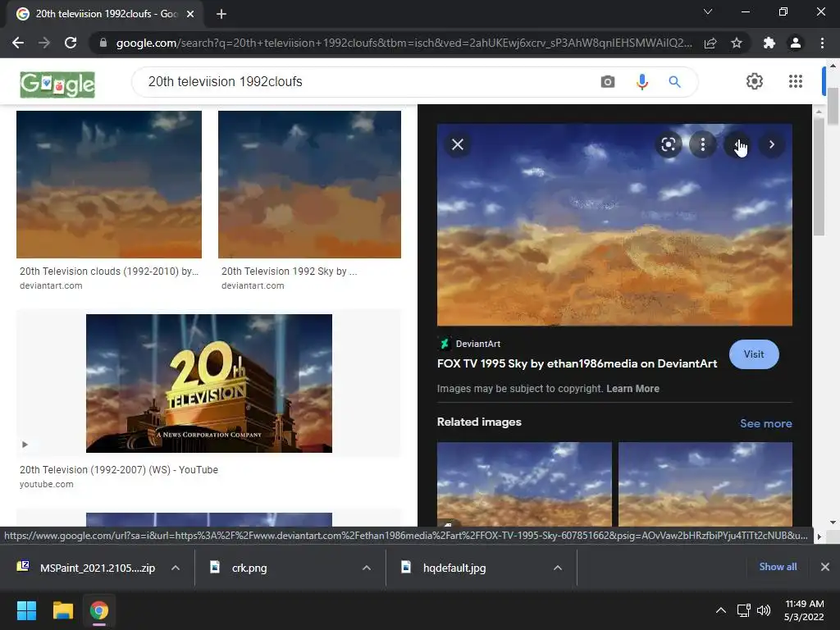
Task: Expand options for MSPaint zip download
Action: pos(176,568)
